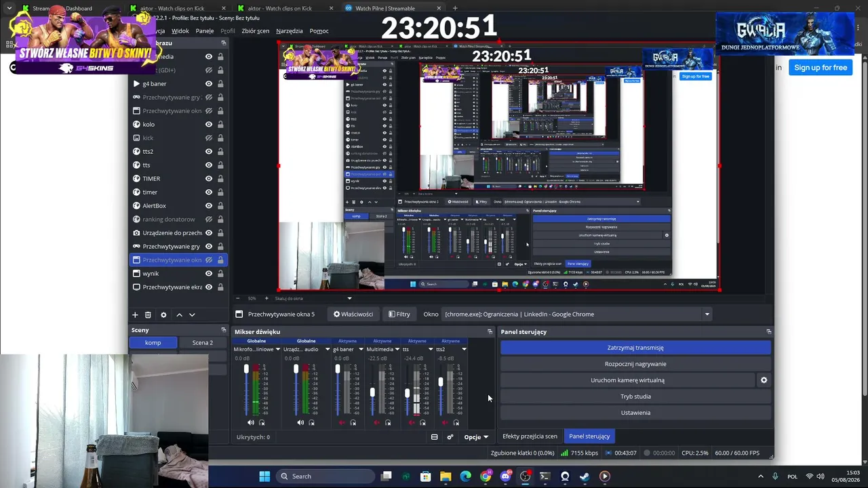Add a new source with the plus icon

coord(135,315)
